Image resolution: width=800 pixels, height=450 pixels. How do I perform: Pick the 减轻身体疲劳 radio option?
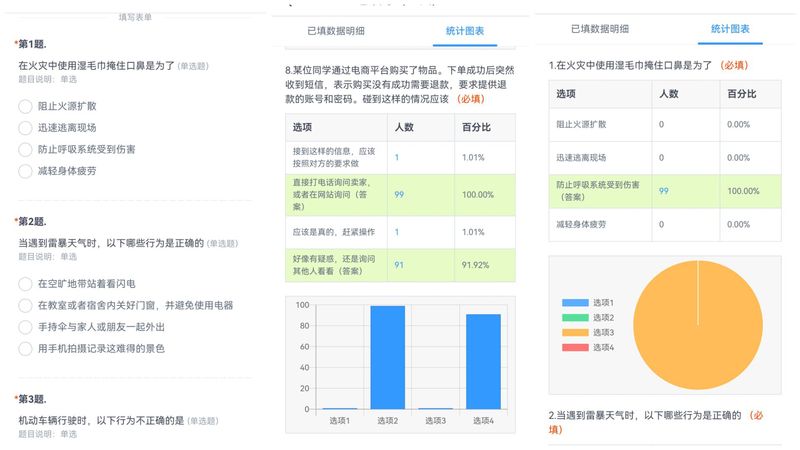click(25, 171)
